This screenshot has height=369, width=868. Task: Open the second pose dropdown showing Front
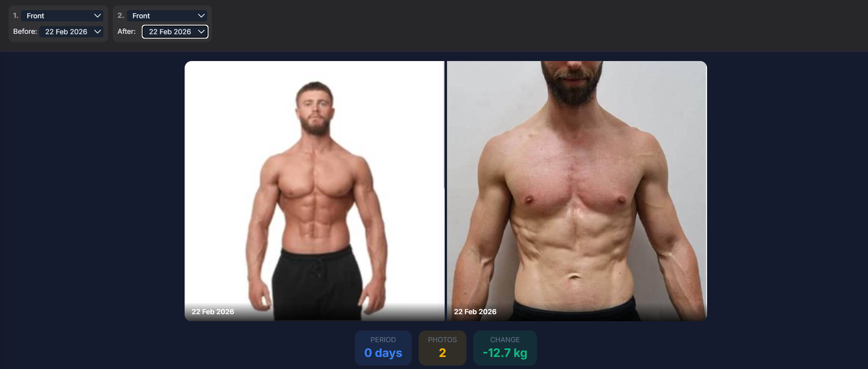167,16
